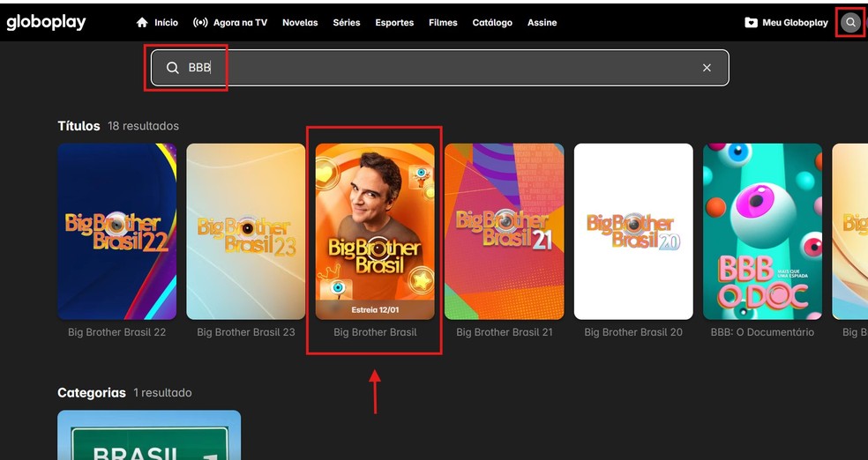Viewport: 868px width, 460px height.
Task: Click the live broadcast icon beside Agora na TV
Action: click(x=200, y=23)
